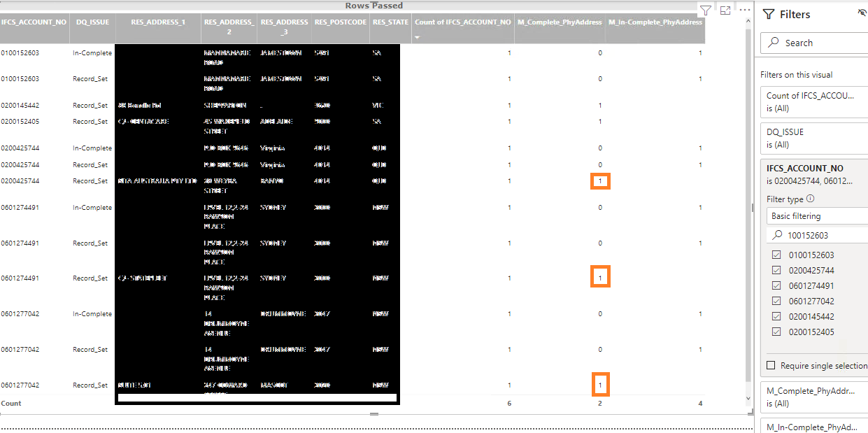Click the Filters pane title

(795, 14)
